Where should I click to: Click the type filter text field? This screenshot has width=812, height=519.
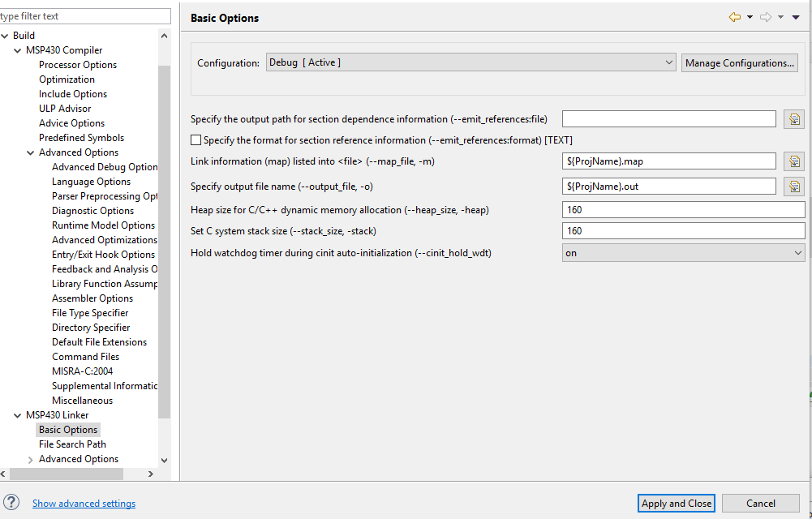point(85,16)
